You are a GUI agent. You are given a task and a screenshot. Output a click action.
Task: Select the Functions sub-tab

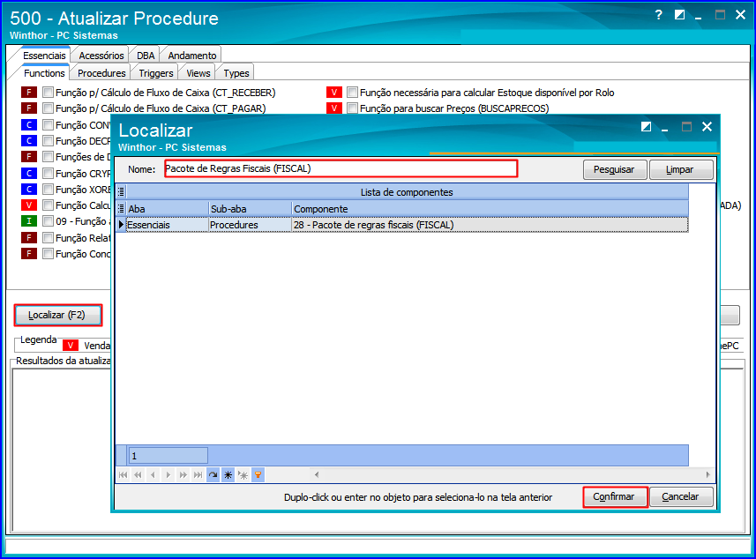pyautogui.click(x=44, y=73)
